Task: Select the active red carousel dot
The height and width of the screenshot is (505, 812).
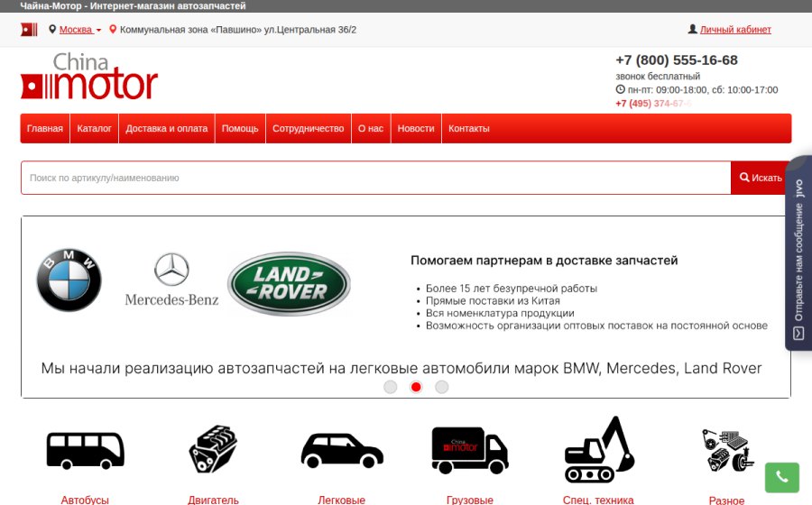Action: click(416, 387)
